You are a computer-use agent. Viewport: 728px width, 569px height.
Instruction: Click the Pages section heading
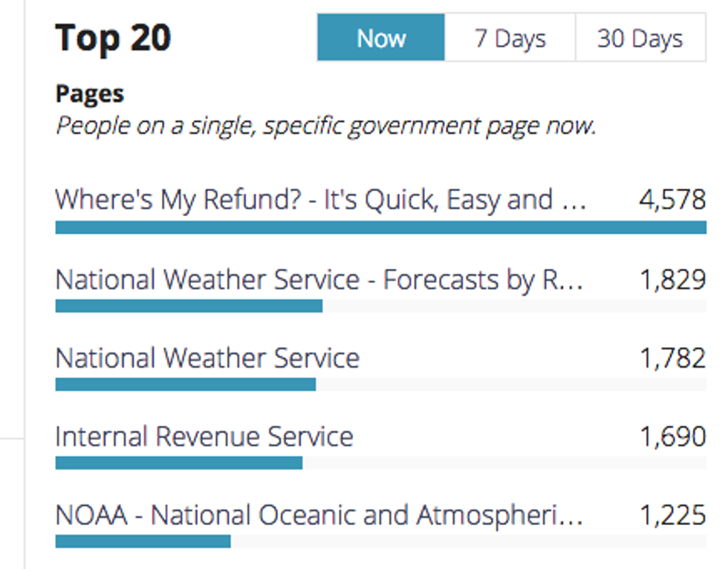[90, 94]
